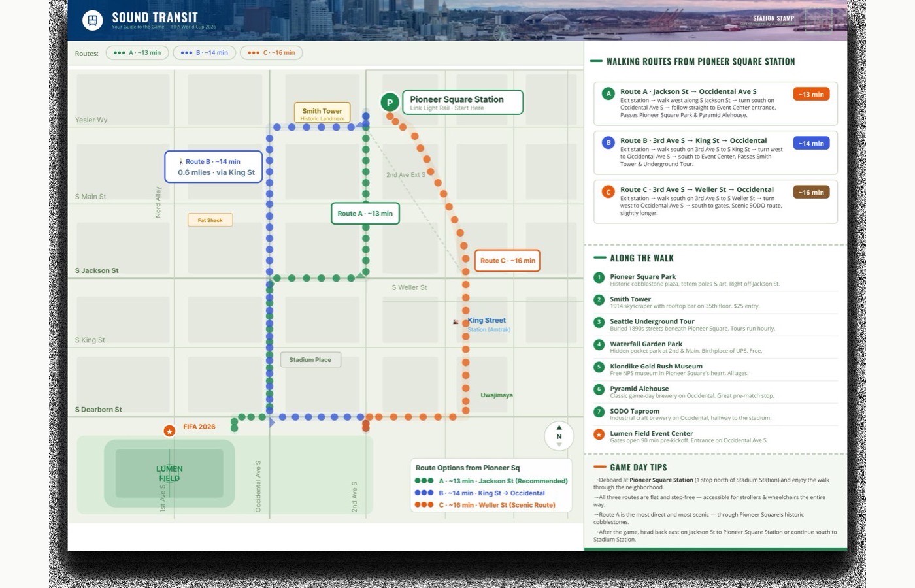Click the ~16 min brown badge on Route C card
This screenshot has height=588, width=915.
[x=811, y=192]
